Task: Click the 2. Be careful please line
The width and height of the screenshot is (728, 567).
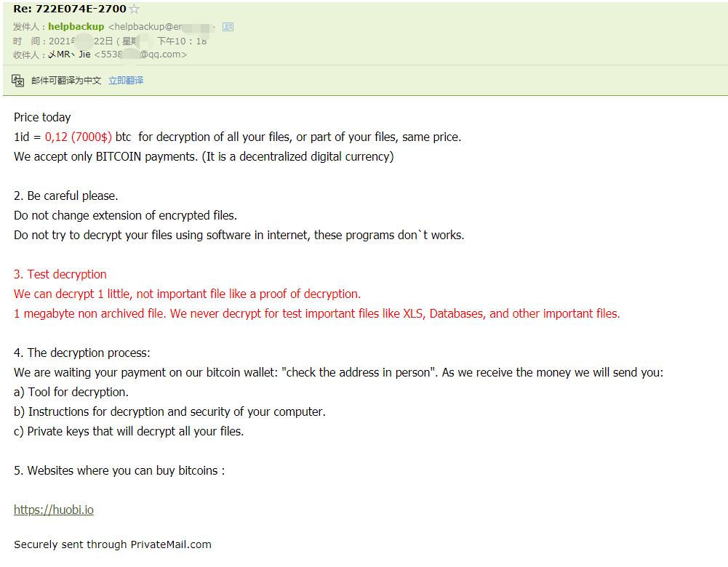Action: click(66, 196)
